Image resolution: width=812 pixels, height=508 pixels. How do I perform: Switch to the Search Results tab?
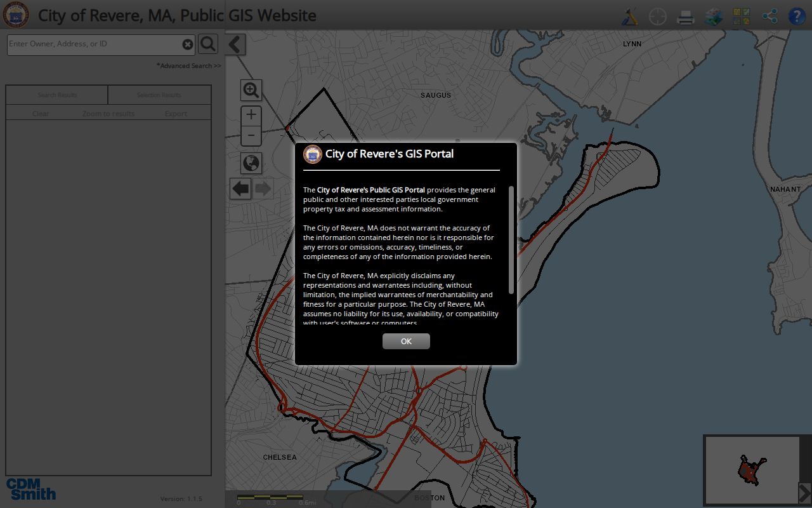57,95
